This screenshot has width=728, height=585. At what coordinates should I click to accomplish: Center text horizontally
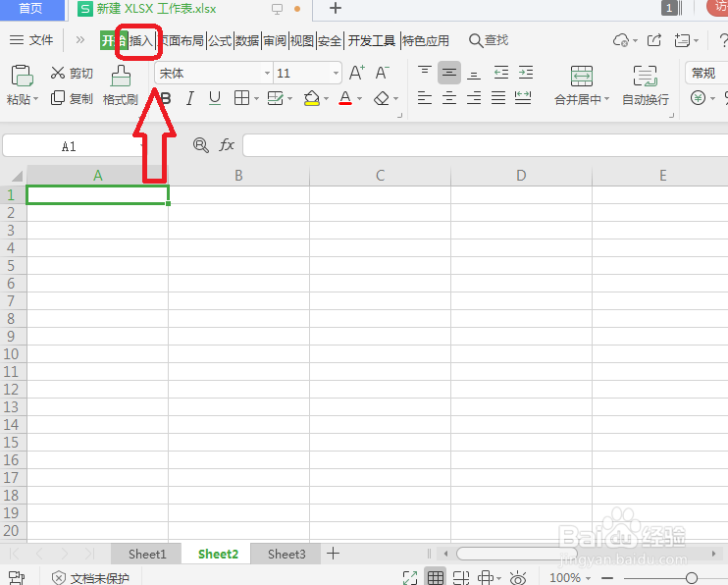(449, 98)
